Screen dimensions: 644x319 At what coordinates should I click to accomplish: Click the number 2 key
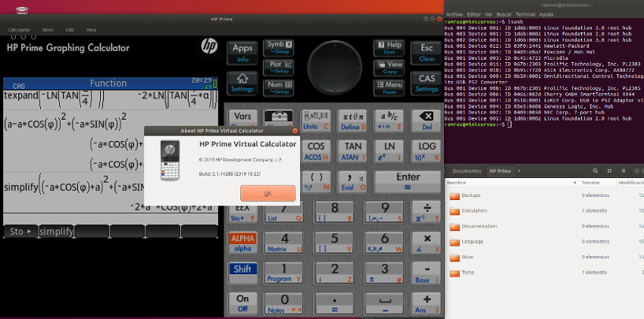click(334, 273)
